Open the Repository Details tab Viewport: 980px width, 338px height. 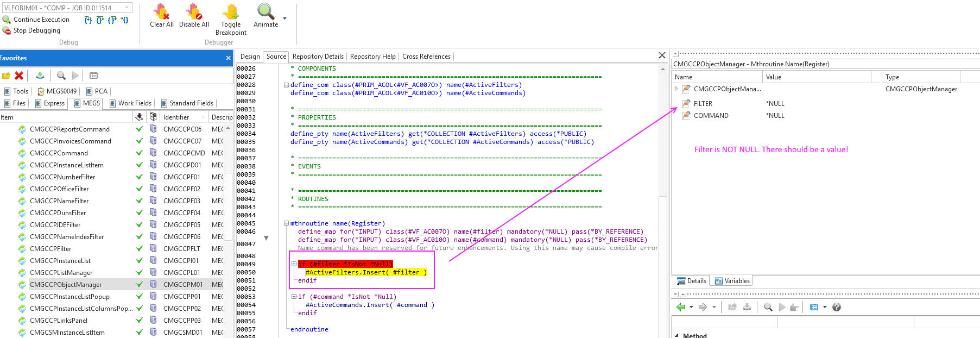318,57
